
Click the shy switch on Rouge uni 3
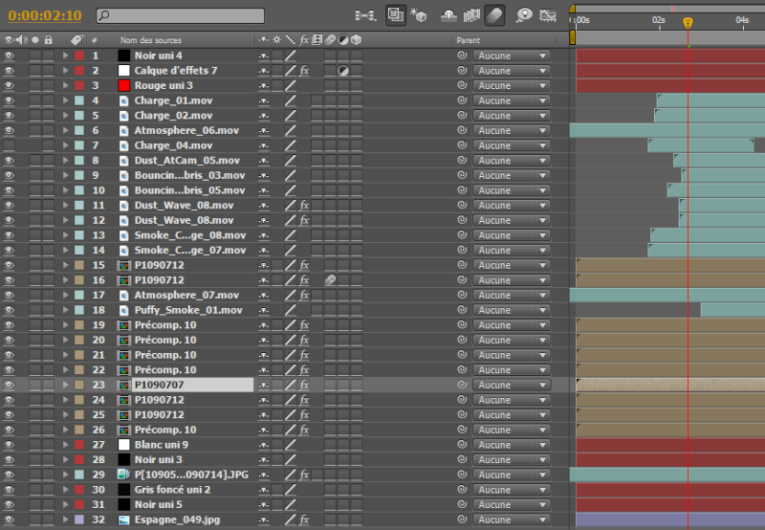point(264,86)
